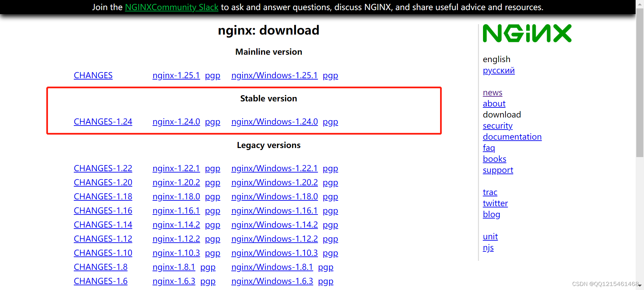Click the scrollbar down arrow
Screen dimensions: 644x290
(640, 286)
